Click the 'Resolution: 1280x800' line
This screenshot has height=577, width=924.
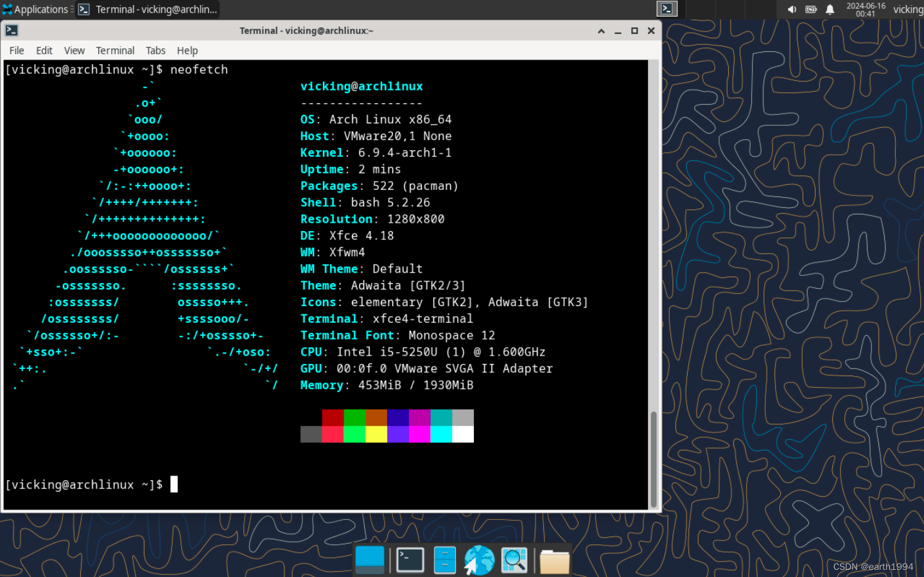(372, 220)
